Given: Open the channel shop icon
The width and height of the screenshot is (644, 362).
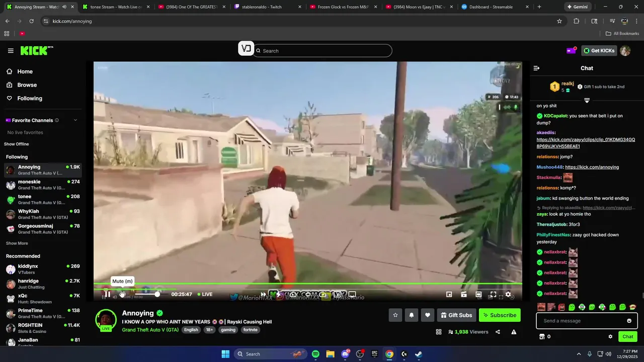Looking at the screenshot, I should tap(542, 336).
